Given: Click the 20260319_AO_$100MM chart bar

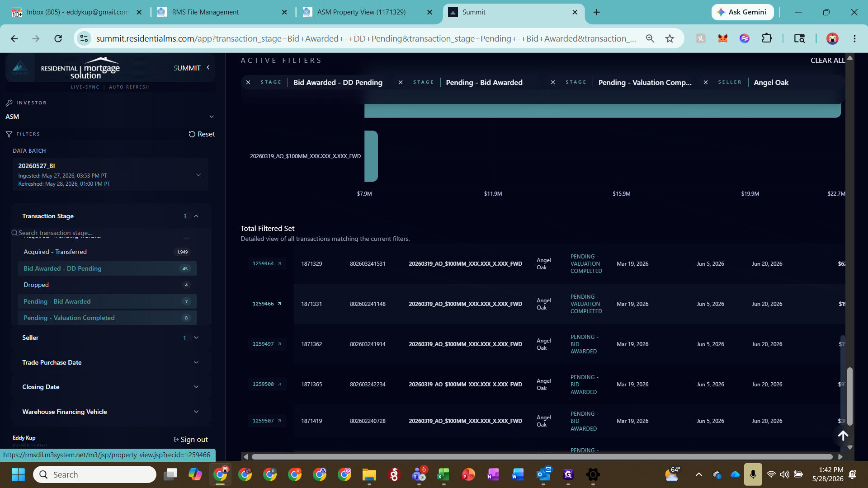Looking at the screenshot, I should click(371, 156).
